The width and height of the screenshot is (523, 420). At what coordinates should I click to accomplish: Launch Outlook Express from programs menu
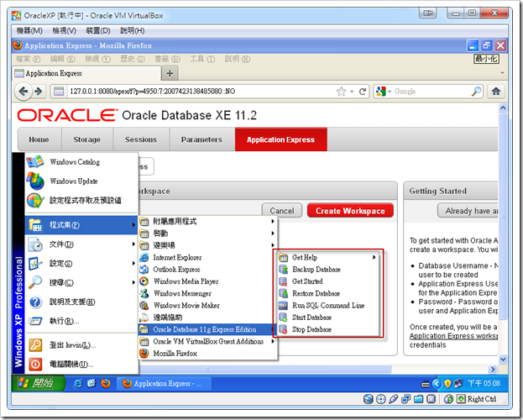pyautogui.click(x=207, y=270)
